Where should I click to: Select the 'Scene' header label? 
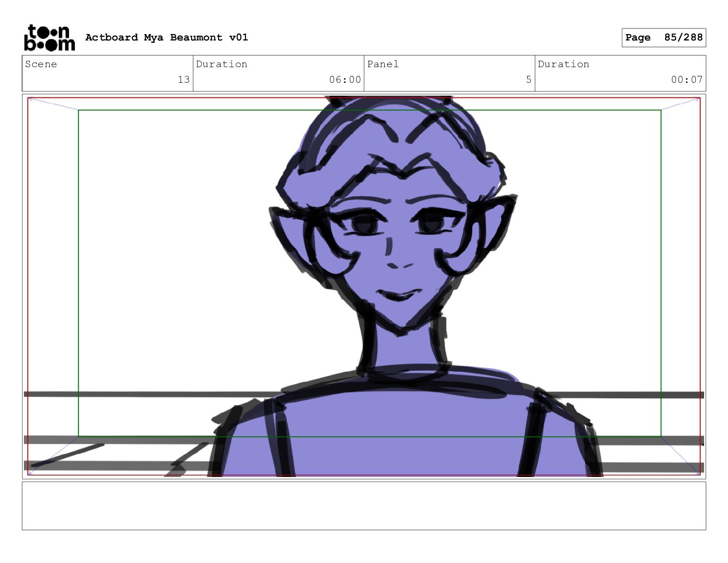click(41, 64)
